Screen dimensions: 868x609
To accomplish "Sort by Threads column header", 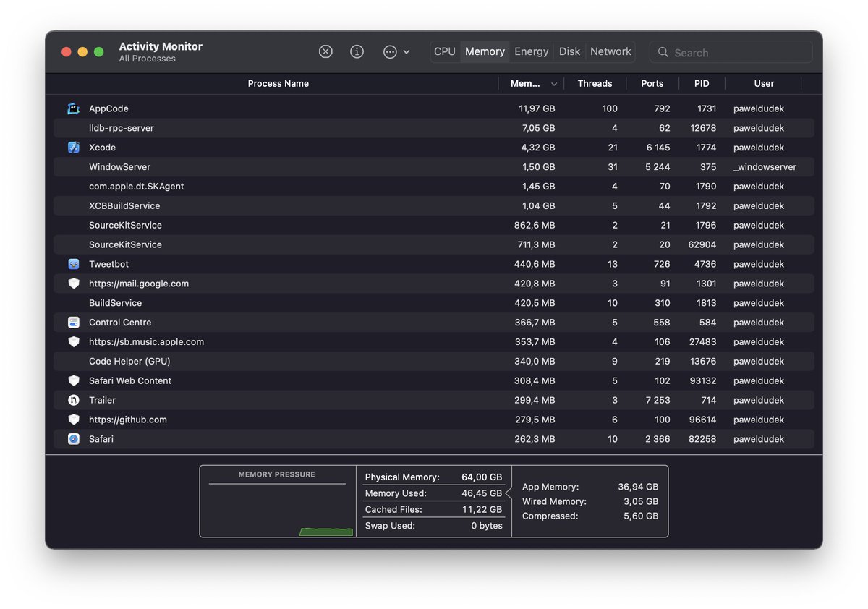I will pos(595,84).
